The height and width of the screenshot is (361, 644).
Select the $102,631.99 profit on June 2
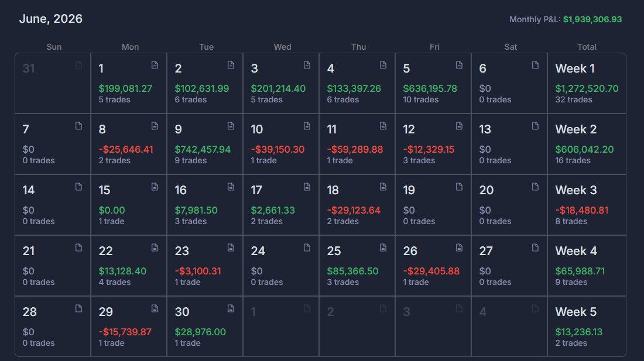[x=201, y=88]
